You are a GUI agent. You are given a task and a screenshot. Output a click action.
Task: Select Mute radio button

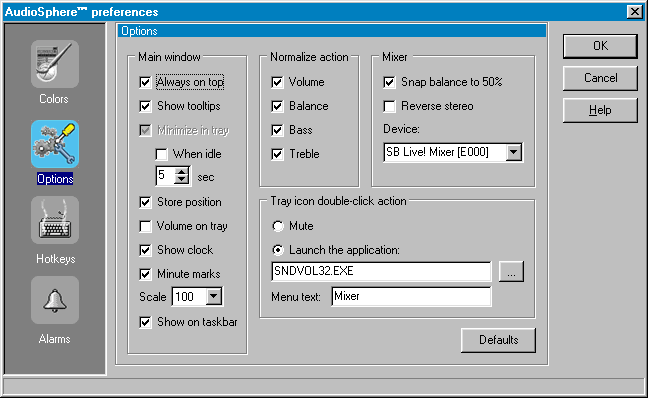point(278,226)
